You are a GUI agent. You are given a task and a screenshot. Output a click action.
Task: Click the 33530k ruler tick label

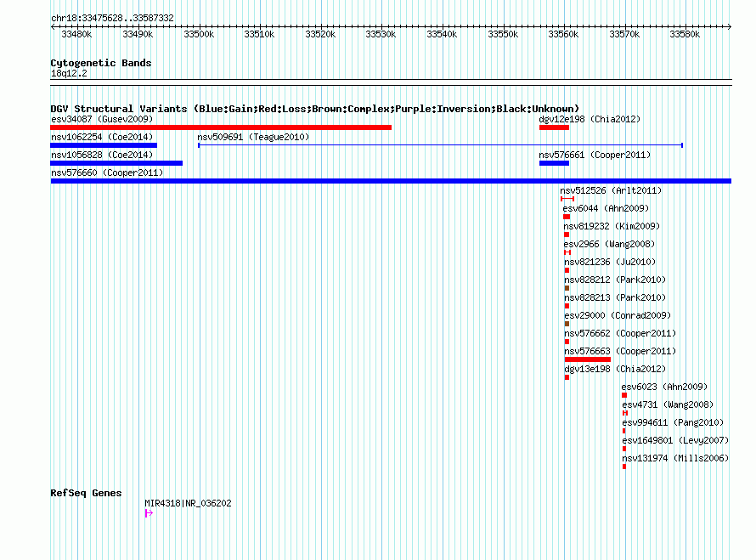point(381,34)
